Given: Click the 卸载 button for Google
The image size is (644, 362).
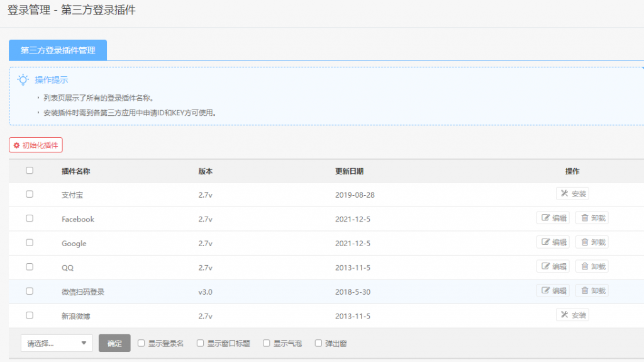Looking at the screenshot, I should click(x=592, y=242).
